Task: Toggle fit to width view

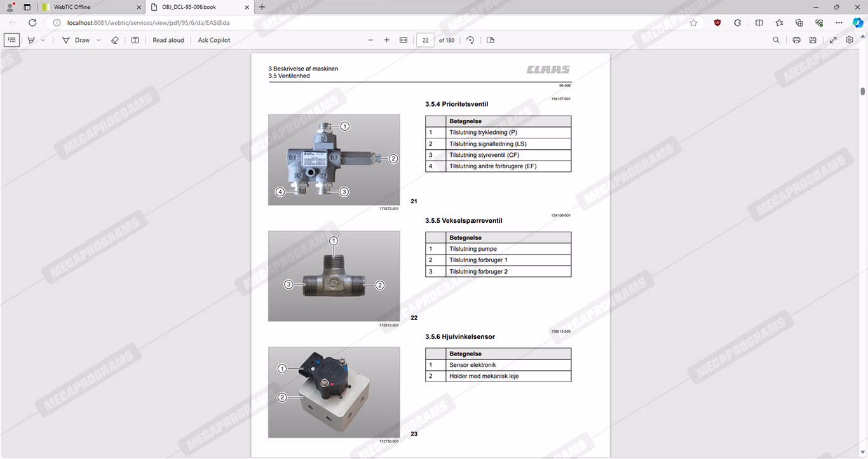Action: point(403,40)
